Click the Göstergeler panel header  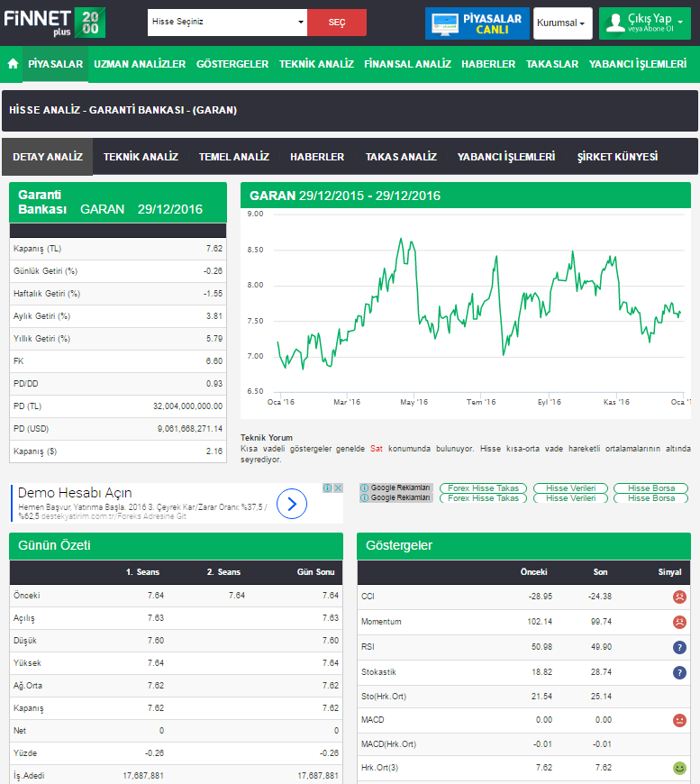[x=524, y=545]
